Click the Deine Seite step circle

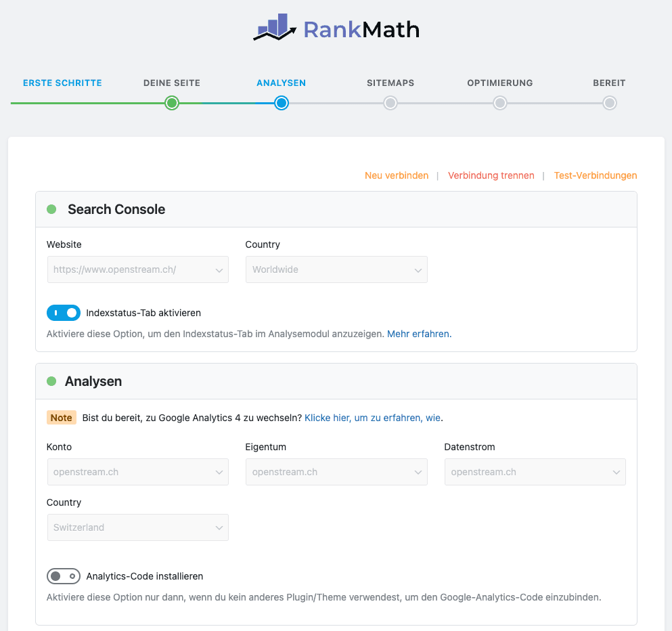(172, 103)
